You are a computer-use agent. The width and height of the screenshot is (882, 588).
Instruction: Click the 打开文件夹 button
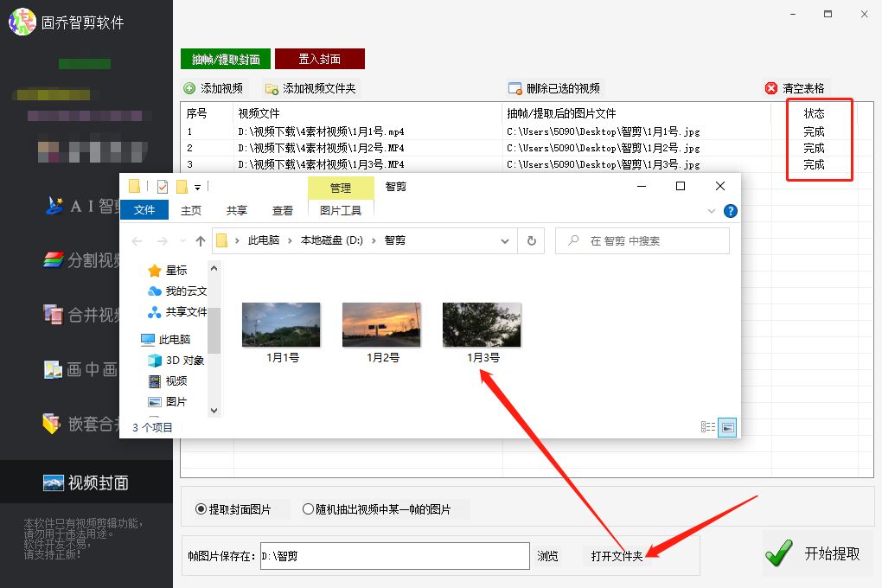tap(617, 556)
